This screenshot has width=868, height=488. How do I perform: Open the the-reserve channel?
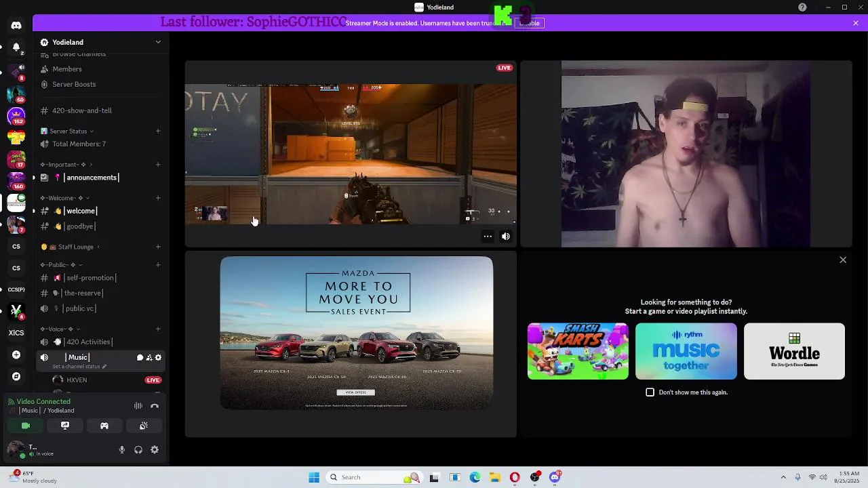(x=100, y=293)
